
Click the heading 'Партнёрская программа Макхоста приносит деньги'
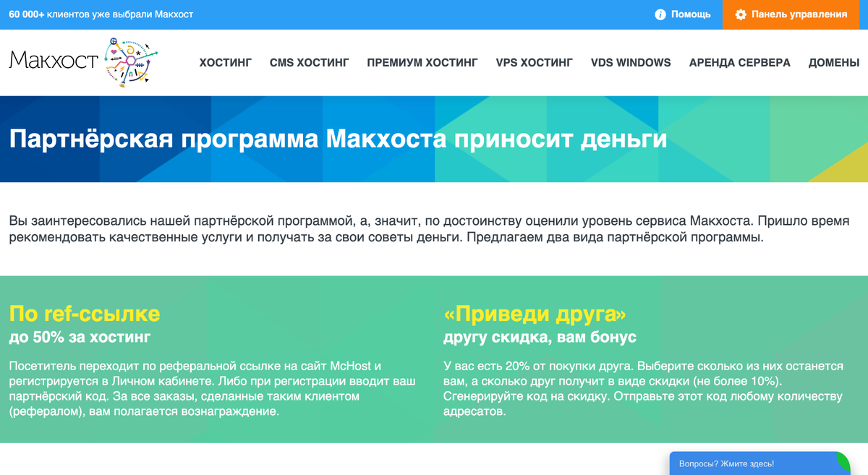338,138
